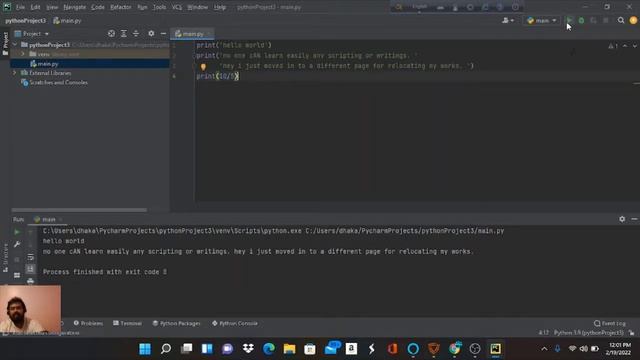Select Scratches and Consoles item
The height and width of the screenshot is (360, 640).
(58, 82)
